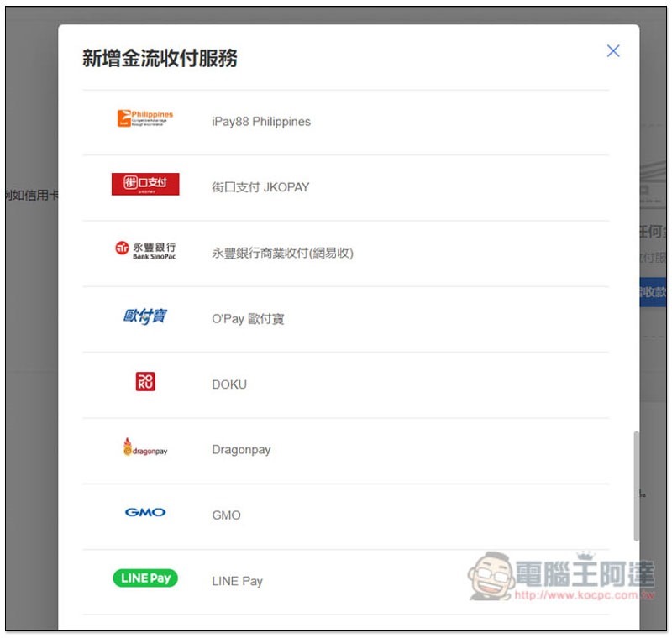This screenshot has width=672, height=638.
Task: Click the green LINE Pay logo
Action: (145, 578)
